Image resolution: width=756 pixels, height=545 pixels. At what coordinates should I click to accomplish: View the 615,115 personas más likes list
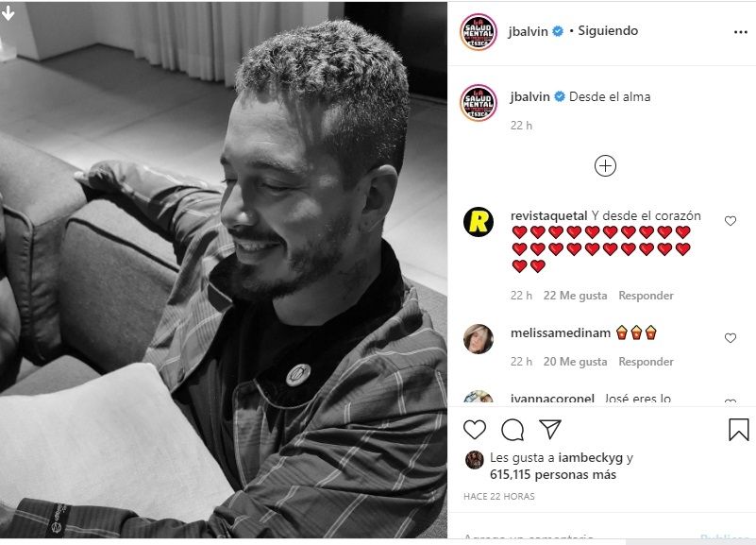[x=553, y=474]
